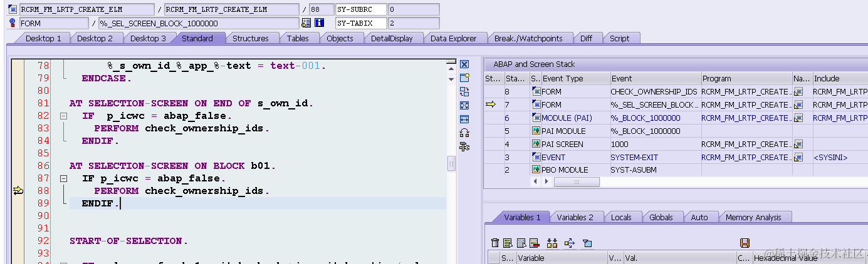Close the tool with the X icon
868x264 pixels.
pos(464,64)
